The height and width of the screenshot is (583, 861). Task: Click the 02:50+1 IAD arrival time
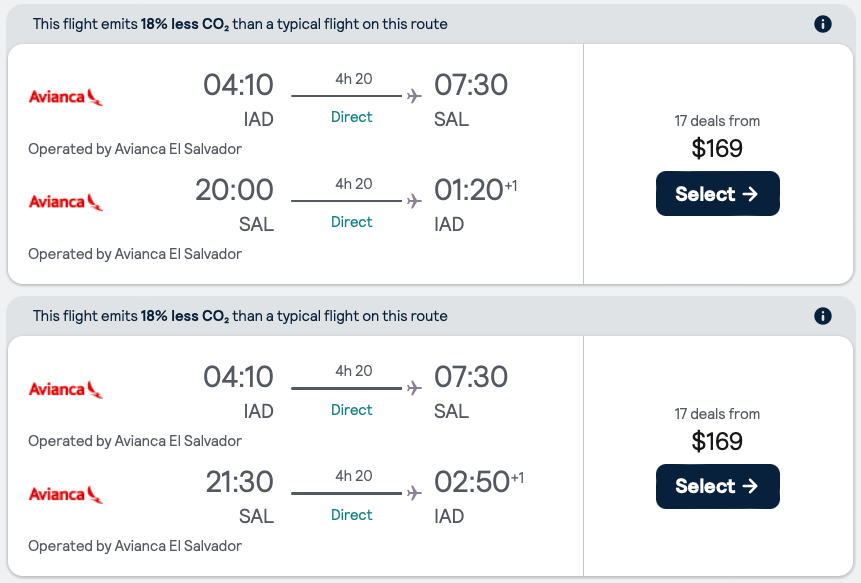click(472, 482)
